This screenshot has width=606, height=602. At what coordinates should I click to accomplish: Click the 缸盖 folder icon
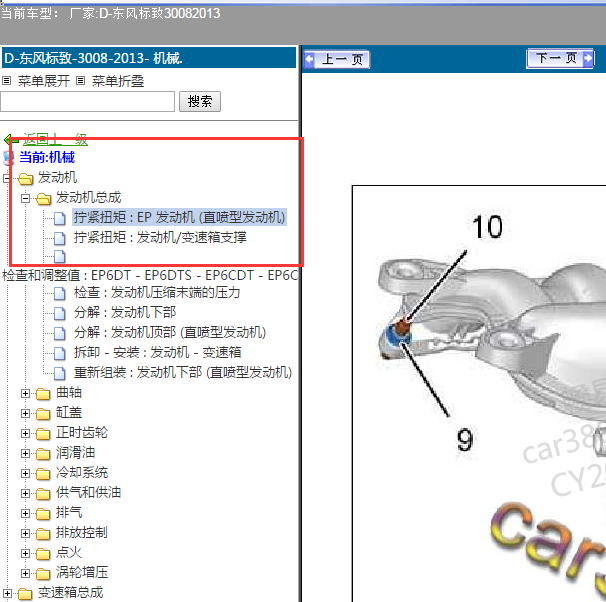click(x=43, y=414)
